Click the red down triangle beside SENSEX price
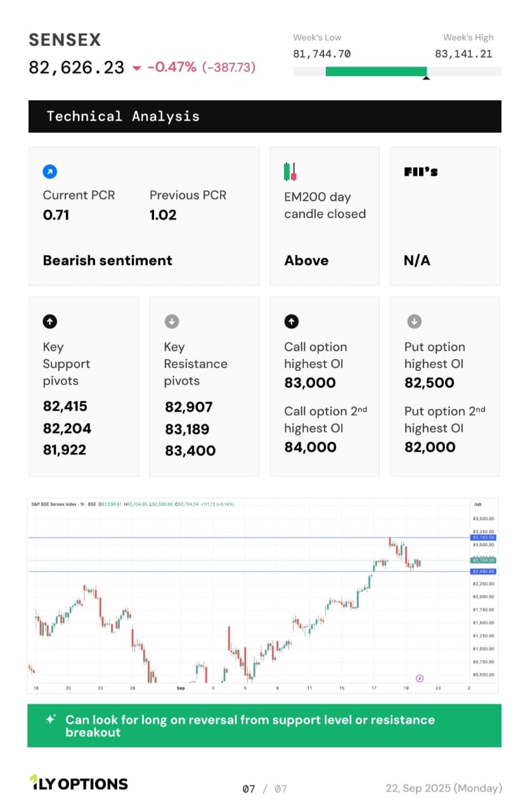Image resolution: width=530 pixels, height=812 pixels. tap(136, 68)
